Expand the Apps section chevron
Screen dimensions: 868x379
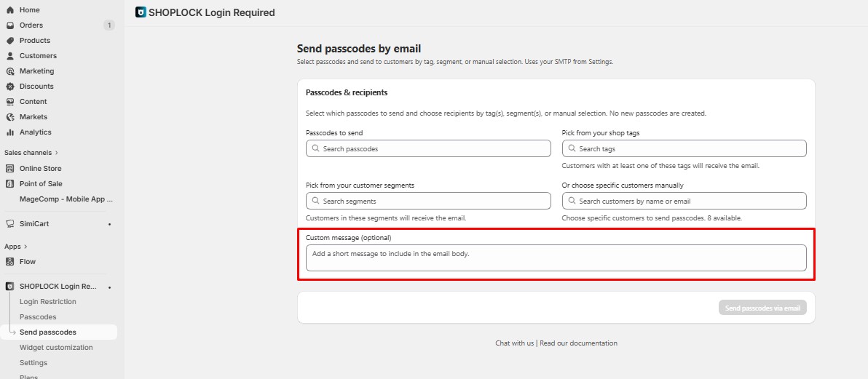pos(26,247)
